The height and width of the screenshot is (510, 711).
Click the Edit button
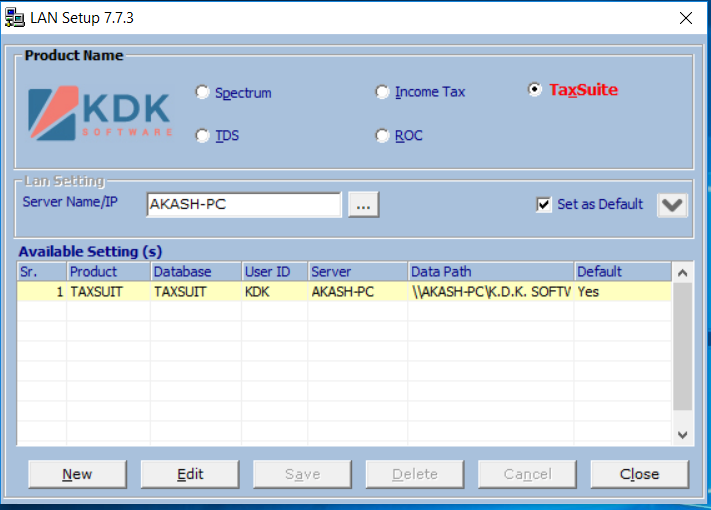pyautogui.click(x=190, y=474)
